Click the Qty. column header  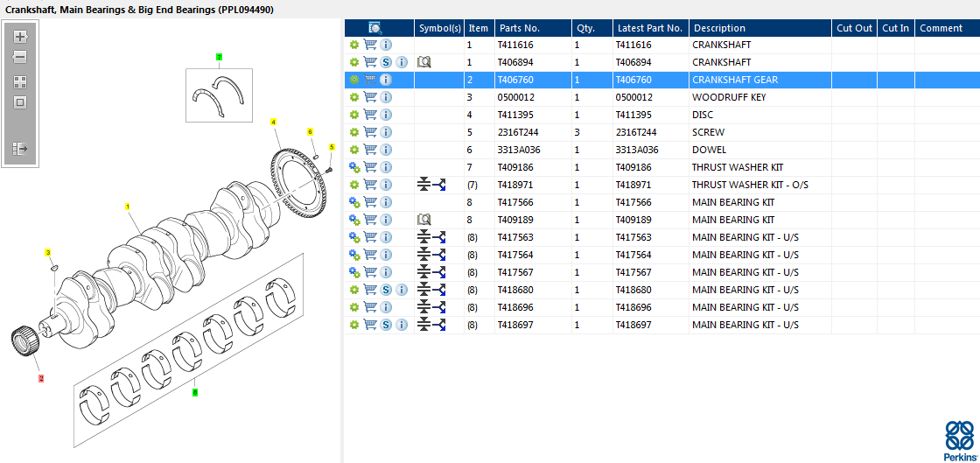pos(591,28)
